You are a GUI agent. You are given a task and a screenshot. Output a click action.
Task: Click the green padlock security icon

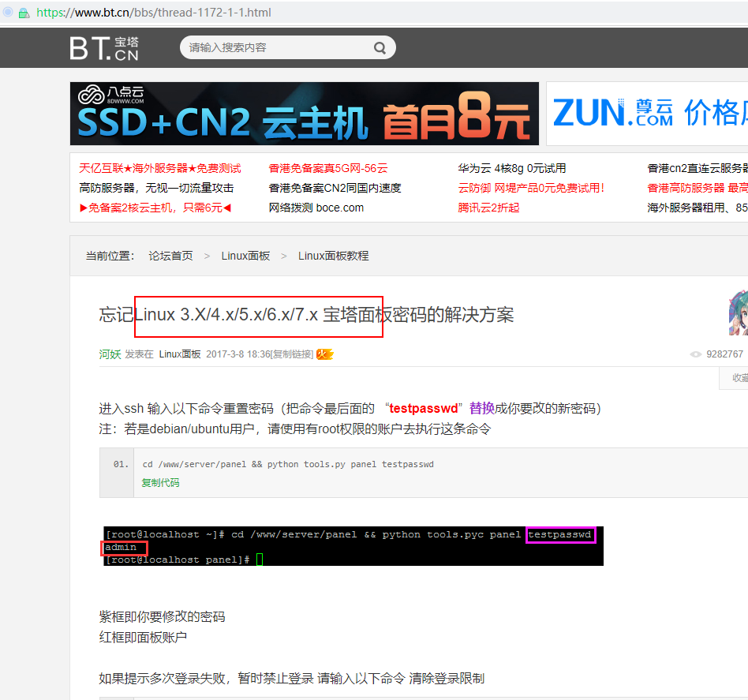pos(24,13)
